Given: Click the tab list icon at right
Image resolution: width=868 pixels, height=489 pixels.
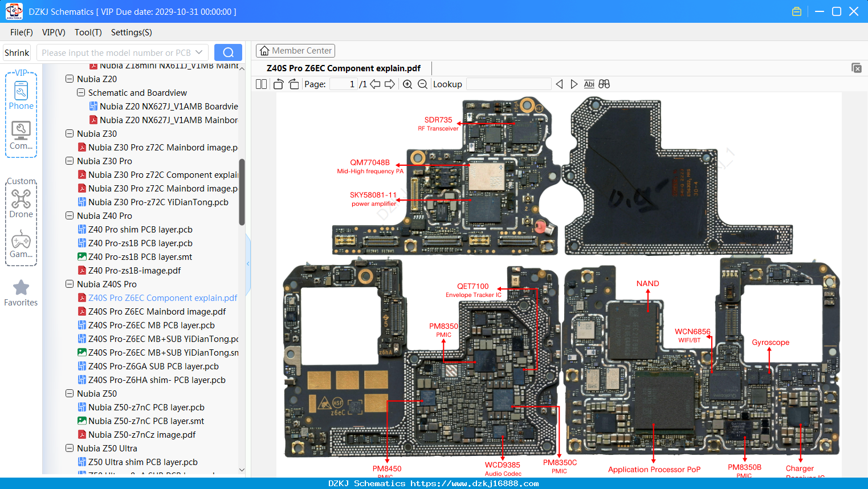Looking at the screenshot, I should click(857, 68).
